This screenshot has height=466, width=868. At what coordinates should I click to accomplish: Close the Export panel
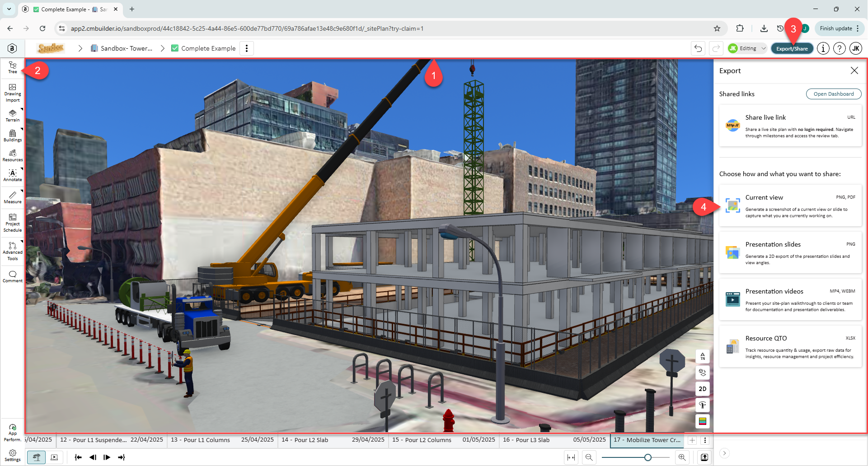point(854,70)
